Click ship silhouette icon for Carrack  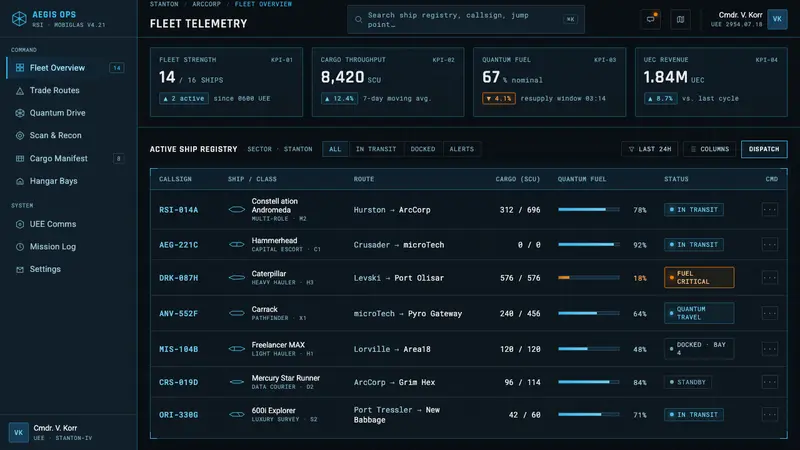pos(236,313)
